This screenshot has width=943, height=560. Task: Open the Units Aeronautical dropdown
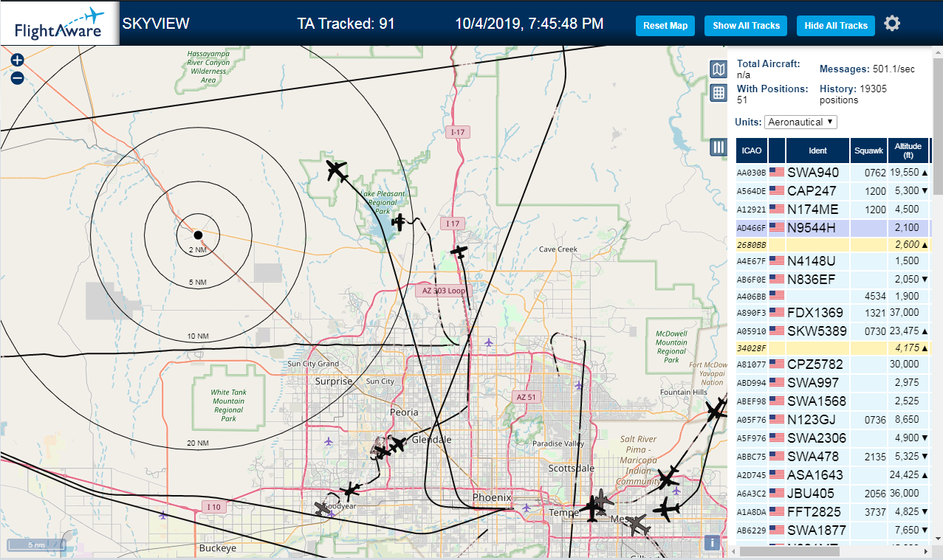[x=800, y=122]
